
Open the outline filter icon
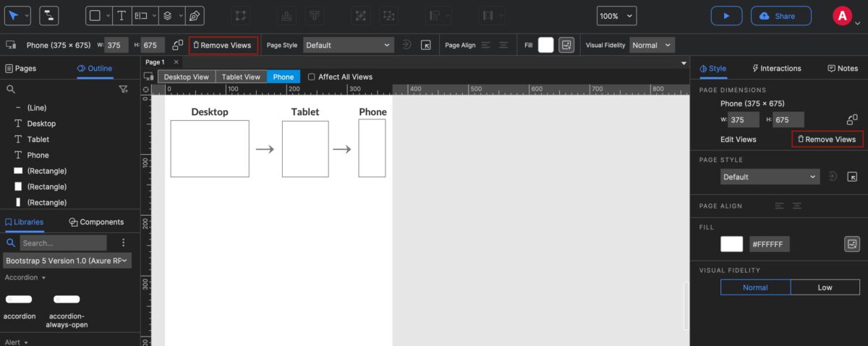coord(123,89)
